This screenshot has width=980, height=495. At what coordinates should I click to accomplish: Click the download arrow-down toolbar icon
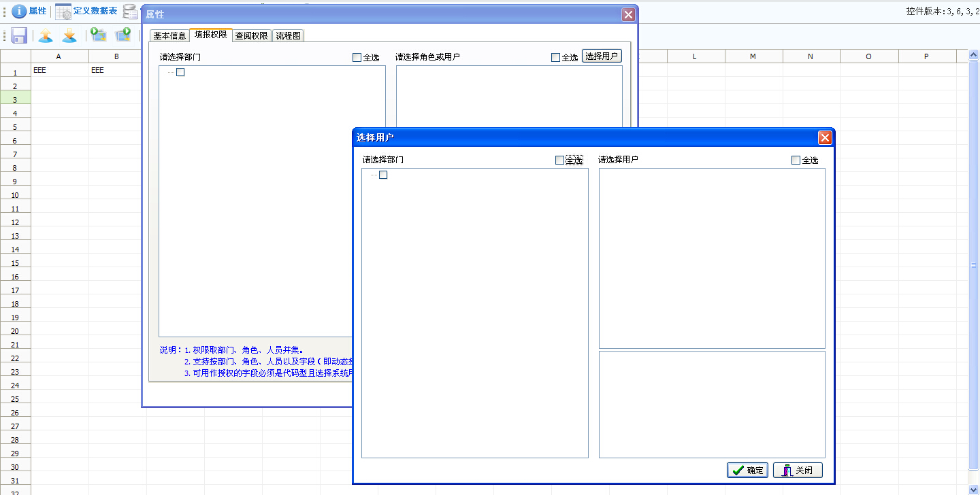[69, 36]
